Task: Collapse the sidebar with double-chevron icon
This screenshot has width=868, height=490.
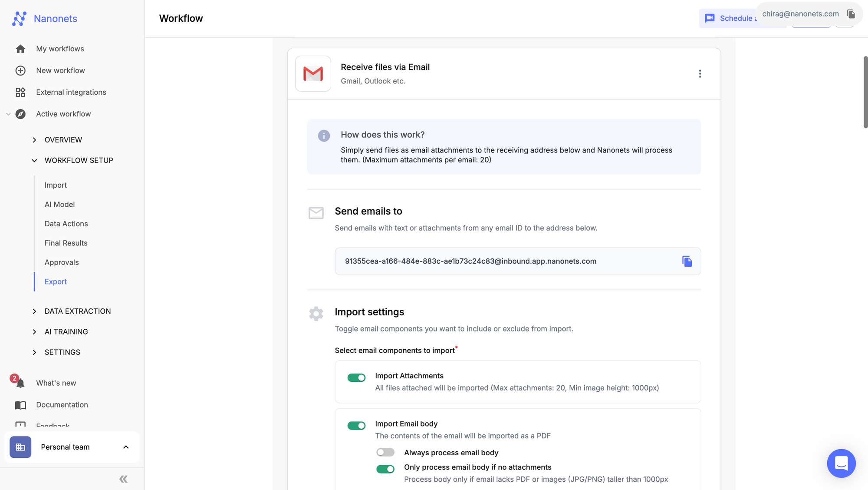Action: [123, 479]
